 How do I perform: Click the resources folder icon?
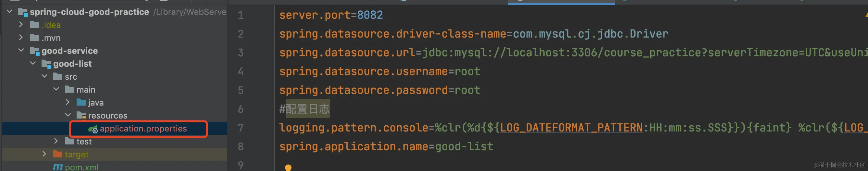click(x=81, y=116)
